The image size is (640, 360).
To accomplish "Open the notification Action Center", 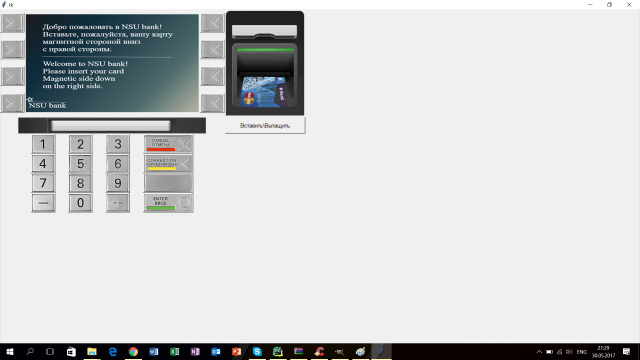I will point(627,351).
